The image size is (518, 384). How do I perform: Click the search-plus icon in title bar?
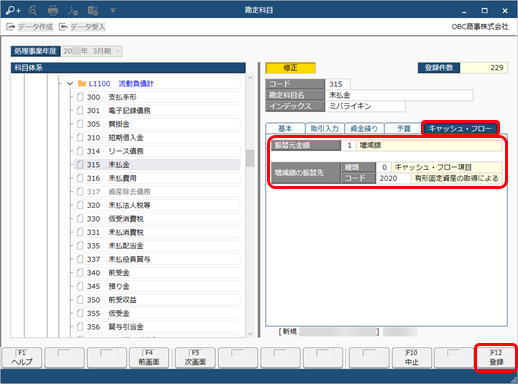coord(13,10)
